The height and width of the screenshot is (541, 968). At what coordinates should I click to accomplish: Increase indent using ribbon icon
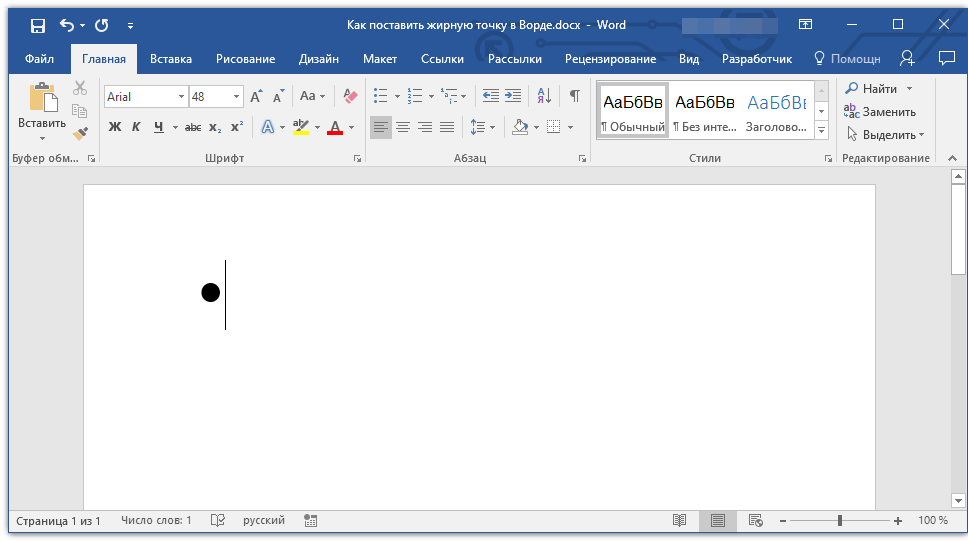(513, 96)
